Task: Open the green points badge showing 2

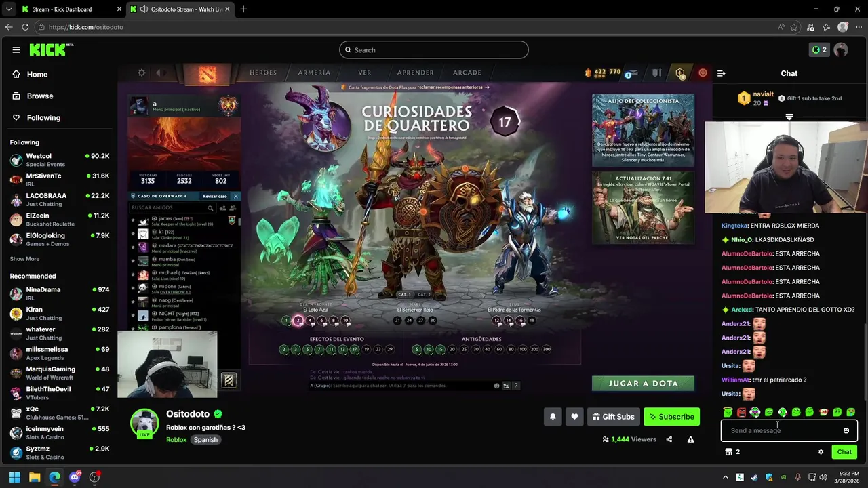Action: click(819, 49)
